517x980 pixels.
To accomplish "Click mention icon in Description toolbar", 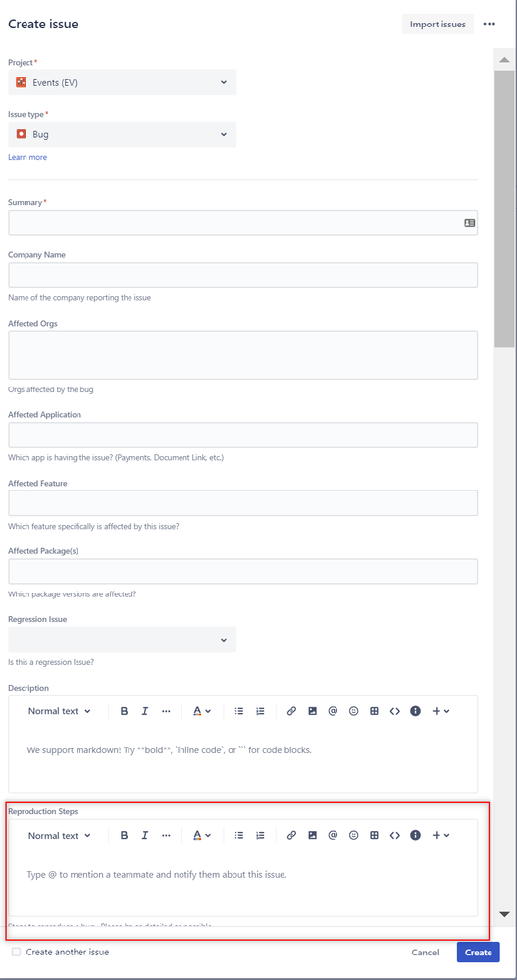I will click(x=333, y=711).
